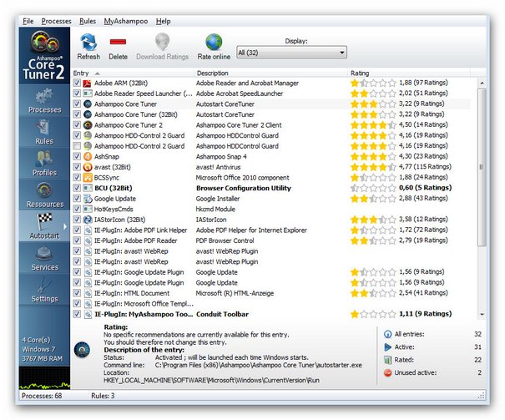Image resolution: width=505 pixels, height=420 pixels.
Task: Open the Rules sidebar section
Action: pyautogui.click(x=44, y=132)
